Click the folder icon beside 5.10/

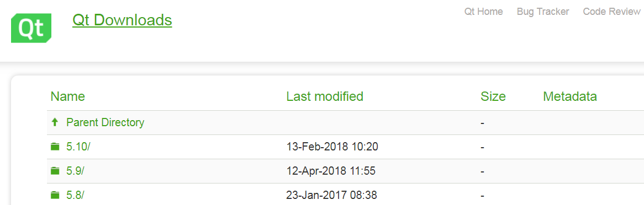point(55,147)
